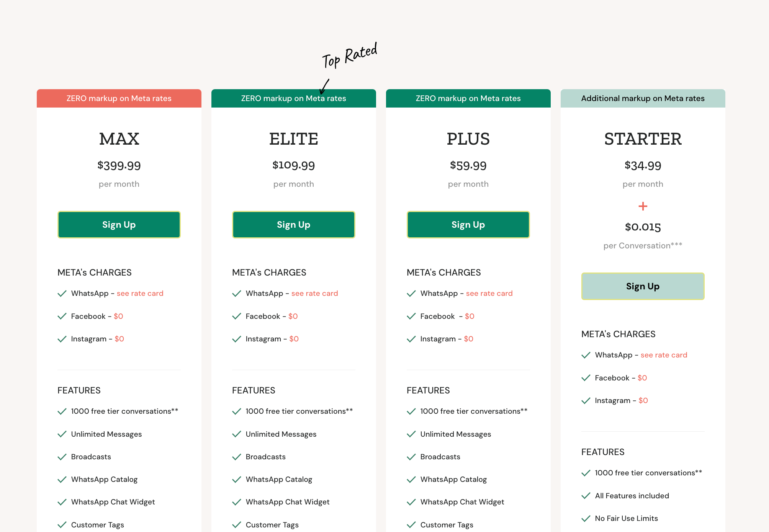Sign Up for the MAX plan
Screen dimensions: 769x532
(x=119, y=225)
